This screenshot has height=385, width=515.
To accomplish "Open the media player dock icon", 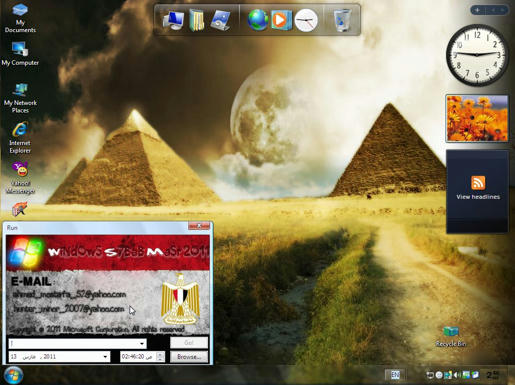I will tap(281, 20).
